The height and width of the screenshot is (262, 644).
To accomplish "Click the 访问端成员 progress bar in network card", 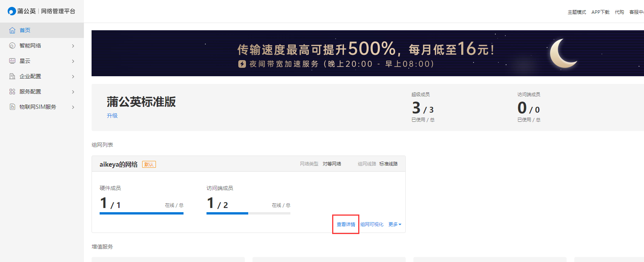I will click(x=248, y=213).
